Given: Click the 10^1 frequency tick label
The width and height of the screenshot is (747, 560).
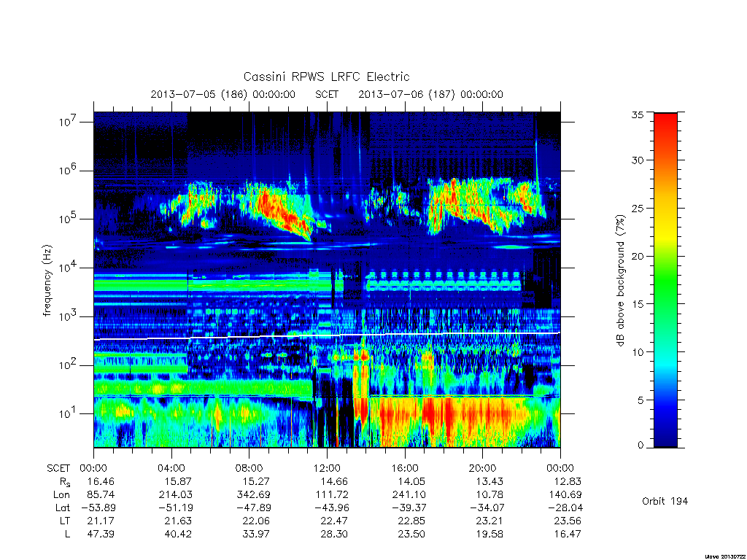Looking at the screenshot, I should (x=68, y=413).
